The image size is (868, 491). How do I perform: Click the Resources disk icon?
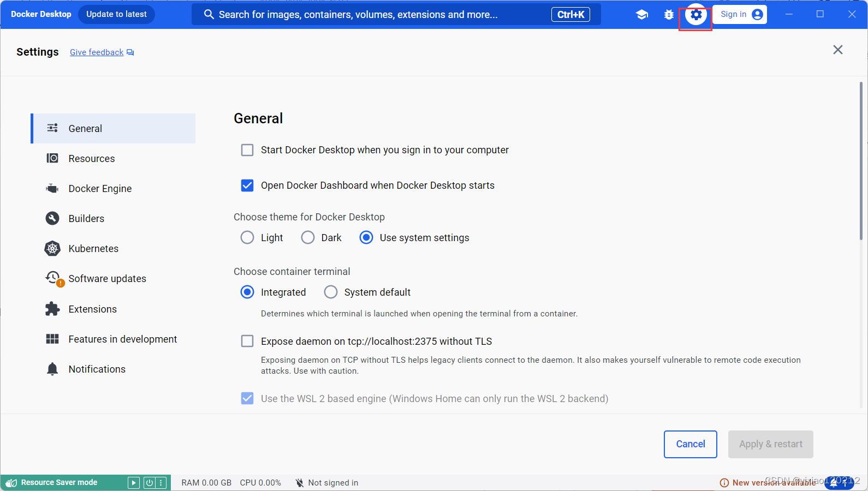tap(52, 158)
